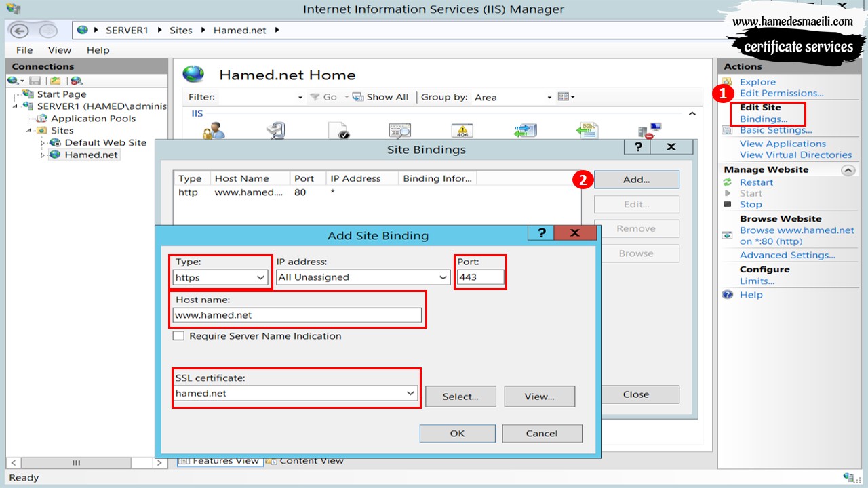Click the View... certificate button
868x488 pixels.
(x=539, y=396)
